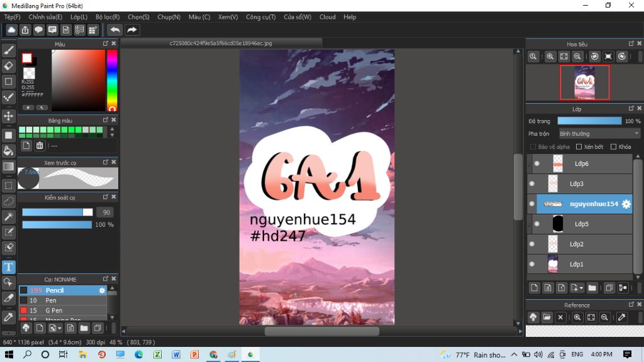
Task: Toggle visibility of Lớp6 layer
Action: click(x=537, y=164)
